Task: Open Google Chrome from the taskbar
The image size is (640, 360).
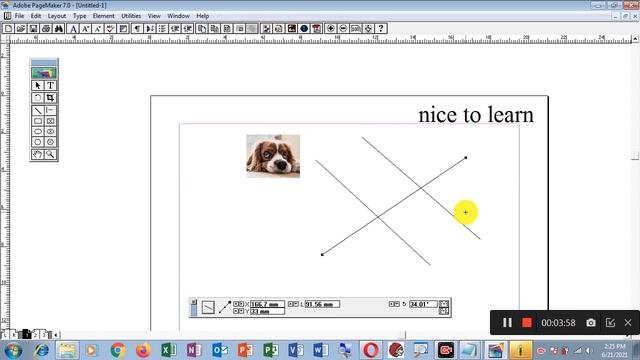Action: [x=118, y=350]
